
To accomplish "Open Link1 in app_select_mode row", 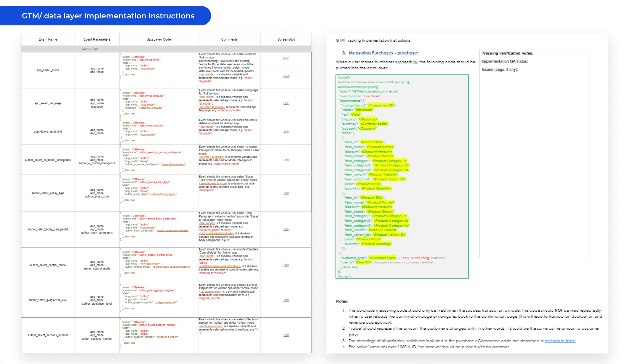I will (286, 58).
